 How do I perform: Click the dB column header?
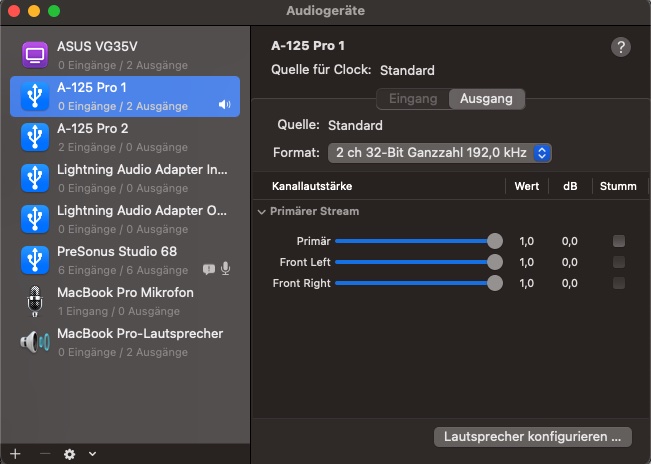pos(570,186)
